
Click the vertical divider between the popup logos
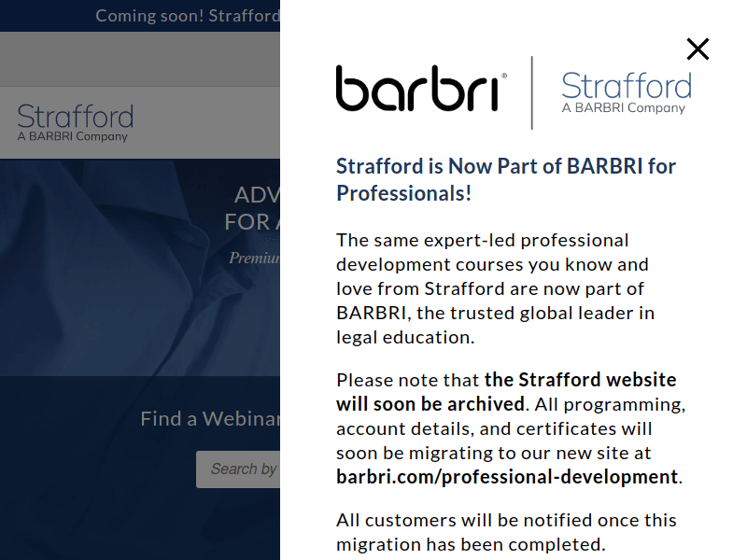point(532,92)
